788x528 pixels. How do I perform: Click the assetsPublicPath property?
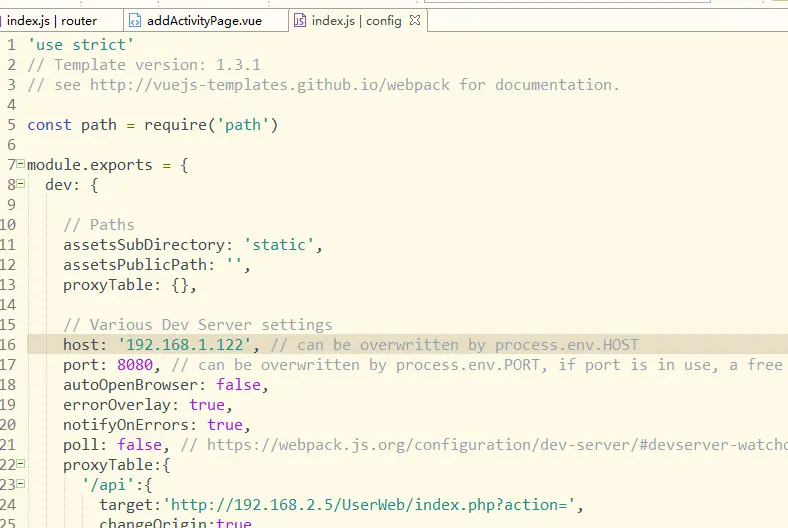tap(135, 265)
